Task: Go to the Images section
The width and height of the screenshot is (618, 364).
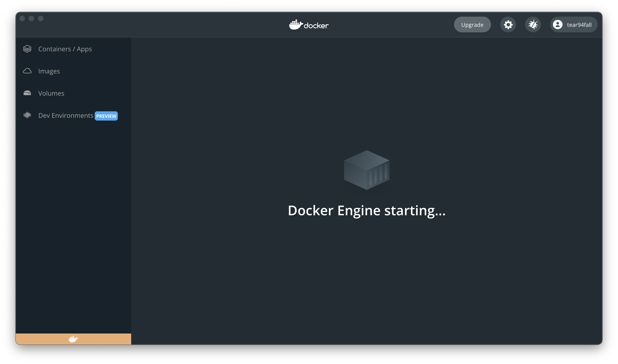Action: pyautogui.click(x=49, y=71)
